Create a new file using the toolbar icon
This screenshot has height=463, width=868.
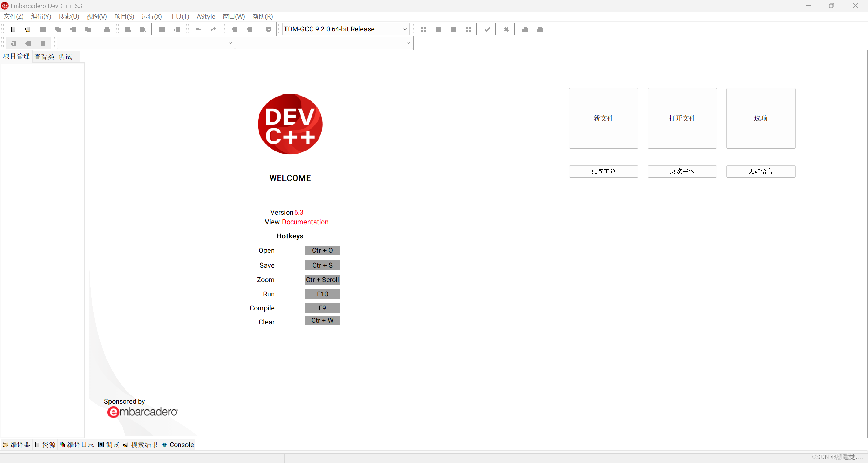coord(13,29)
